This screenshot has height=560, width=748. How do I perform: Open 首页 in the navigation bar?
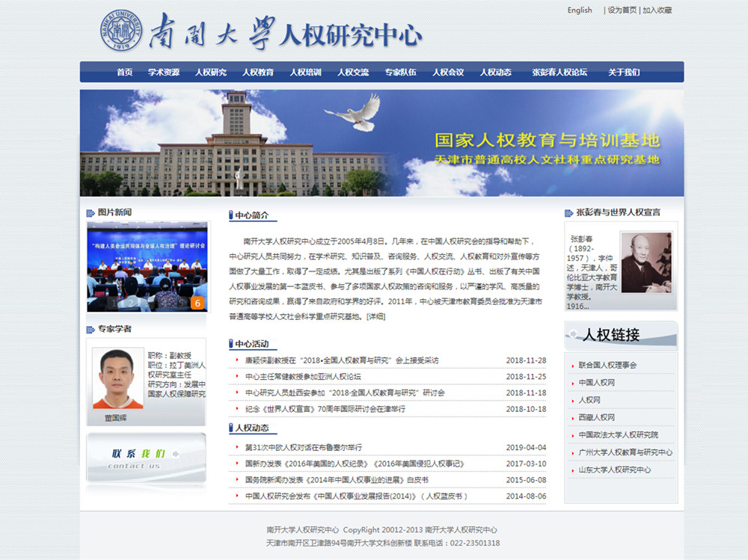click(124, 73)
